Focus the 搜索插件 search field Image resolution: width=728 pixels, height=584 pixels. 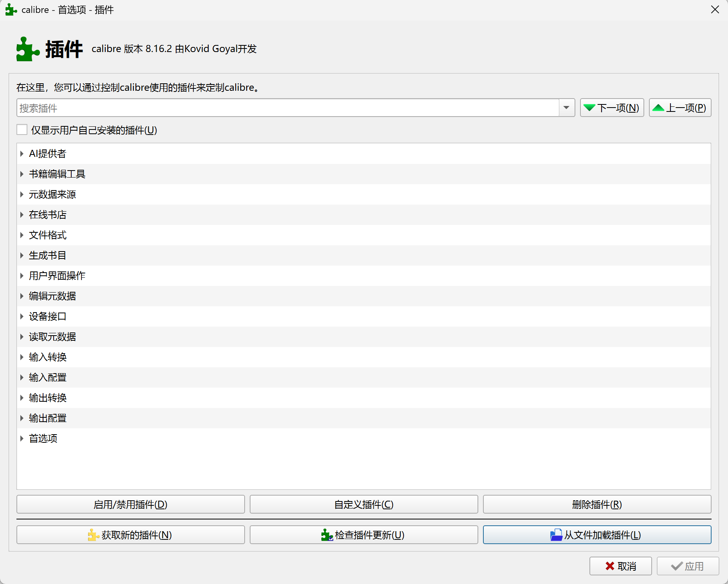(x=288, y=108)
